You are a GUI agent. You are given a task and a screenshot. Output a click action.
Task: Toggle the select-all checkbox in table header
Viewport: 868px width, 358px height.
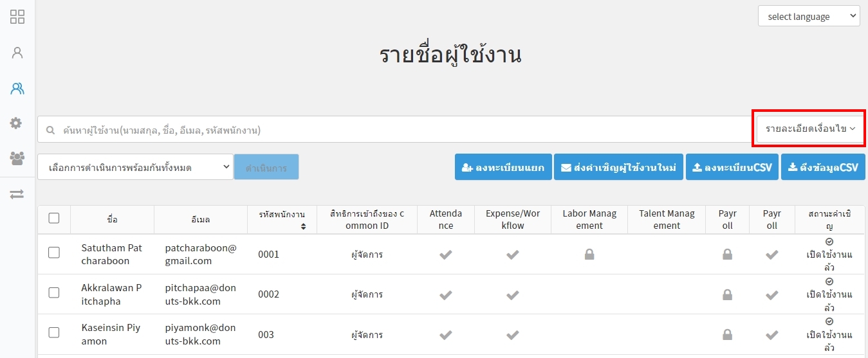[x=54, y=219]
